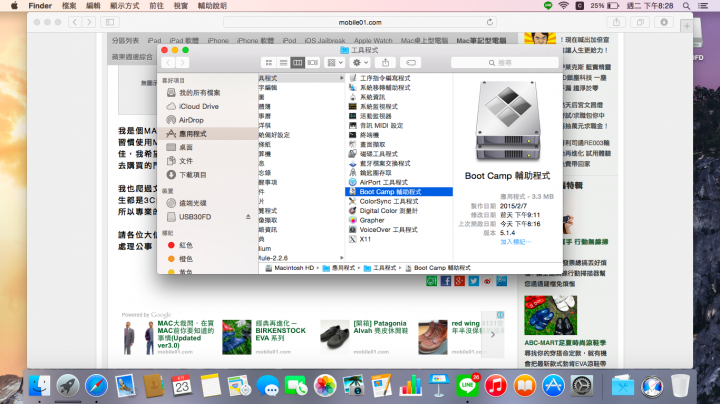Select Boot Camp 輔助程式 in list
Screen dimensions: 720x404
(x=399, y=191)
